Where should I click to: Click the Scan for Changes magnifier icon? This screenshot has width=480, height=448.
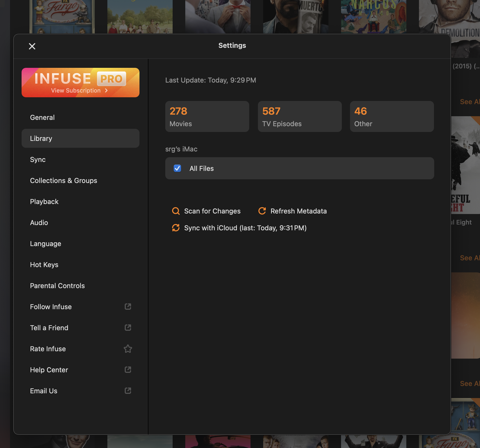pos(176,211)
